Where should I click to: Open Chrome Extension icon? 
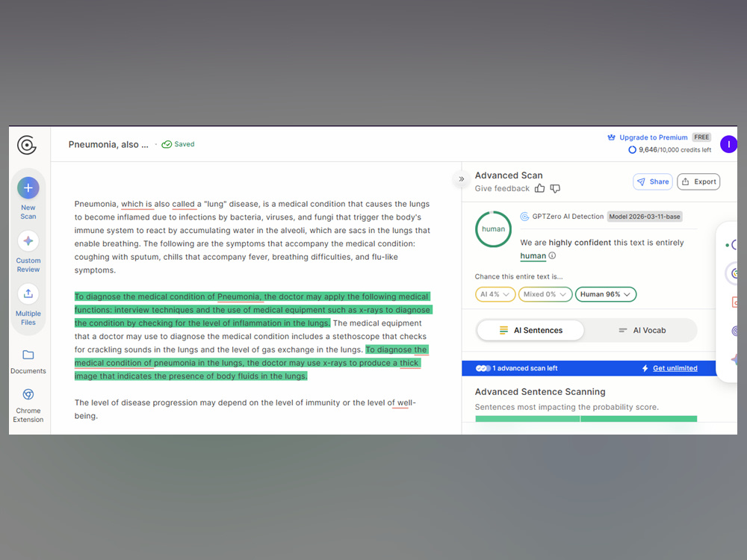(28, 394)
